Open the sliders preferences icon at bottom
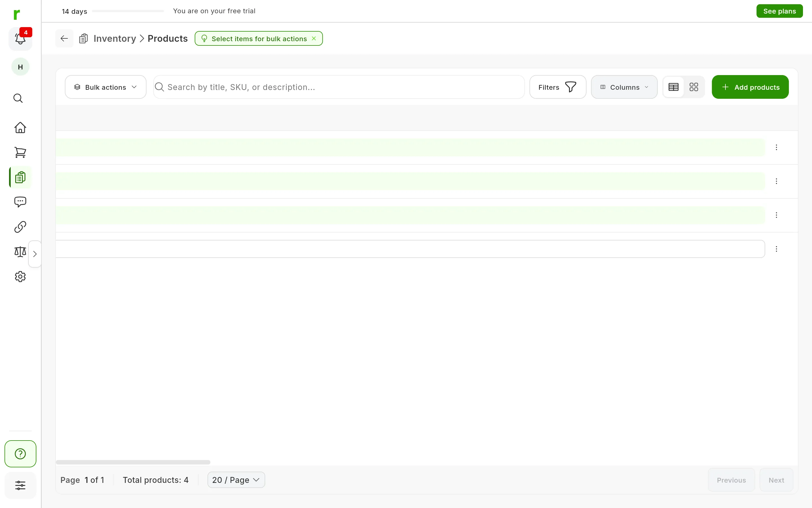812x508 pixels. click(20, 485)
